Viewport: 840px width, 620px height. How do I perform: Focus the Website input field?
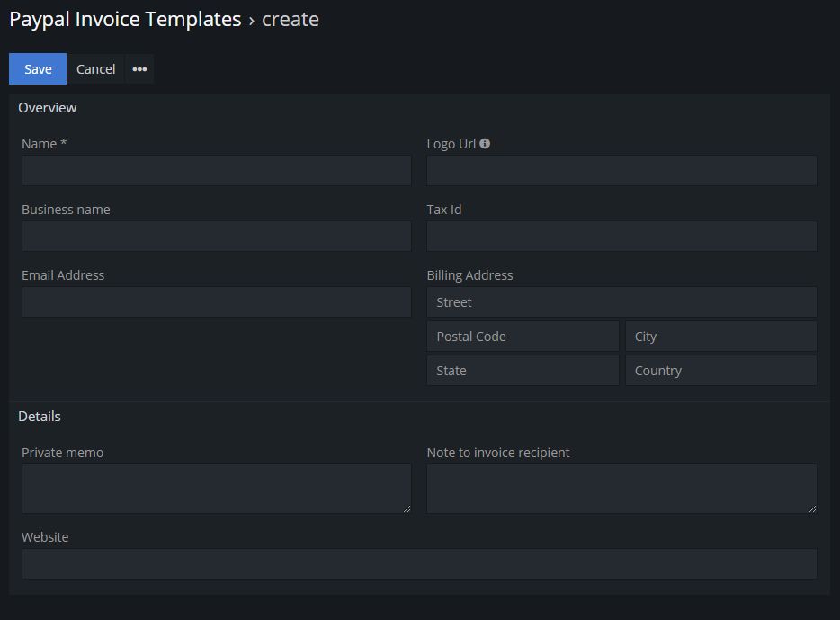click(419, 563)
